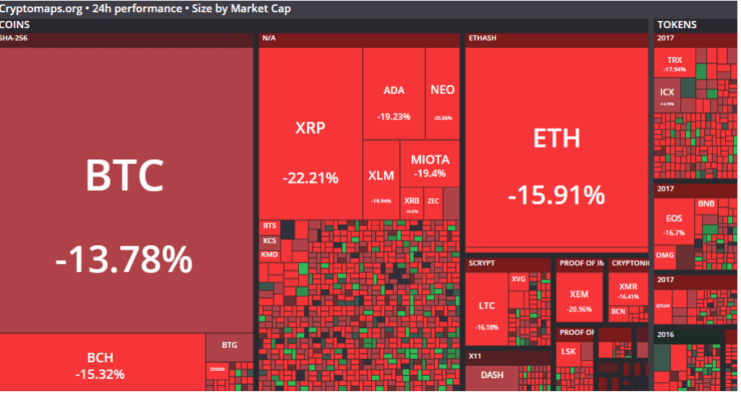741x394 pixels.
Task: Select the ADA tile showing -19.23%
Action: click(x=394, y=93)
